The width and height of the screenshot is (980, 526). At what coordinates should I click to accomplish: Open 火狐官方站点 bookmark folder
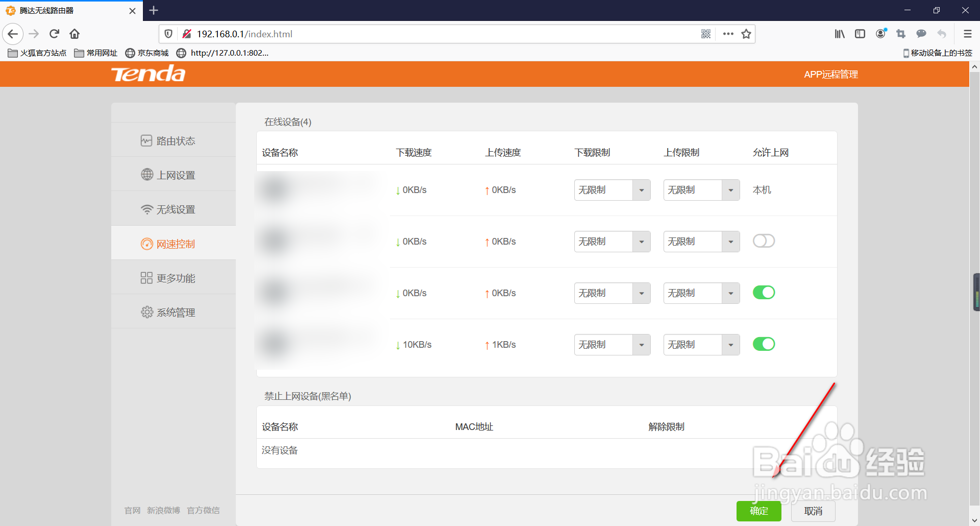tap(37, 53)
